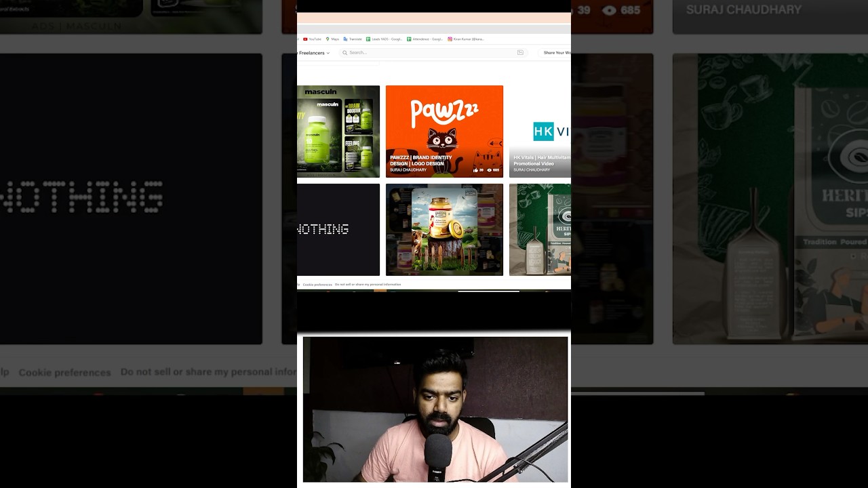Click the eye views icon on Pawzzz
The image size is (868, 488).
(x=489, y=170)
